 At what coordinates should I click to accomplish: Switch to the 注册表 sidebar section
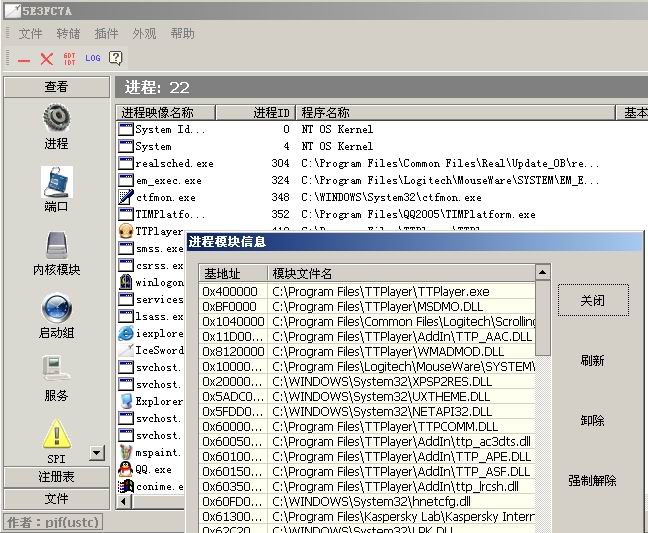coord(57,477)
